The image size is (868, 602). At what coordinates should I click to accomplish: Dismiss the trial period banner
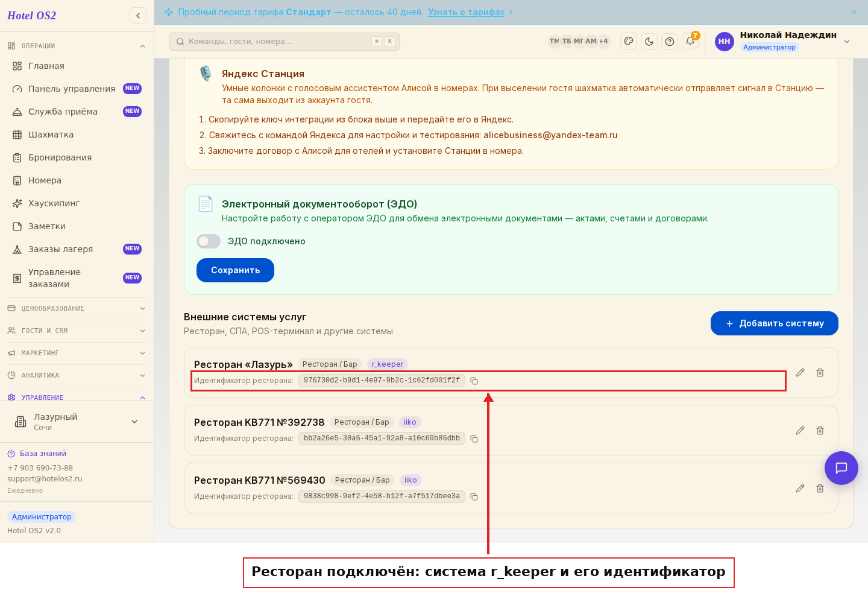tap(854, 12)
